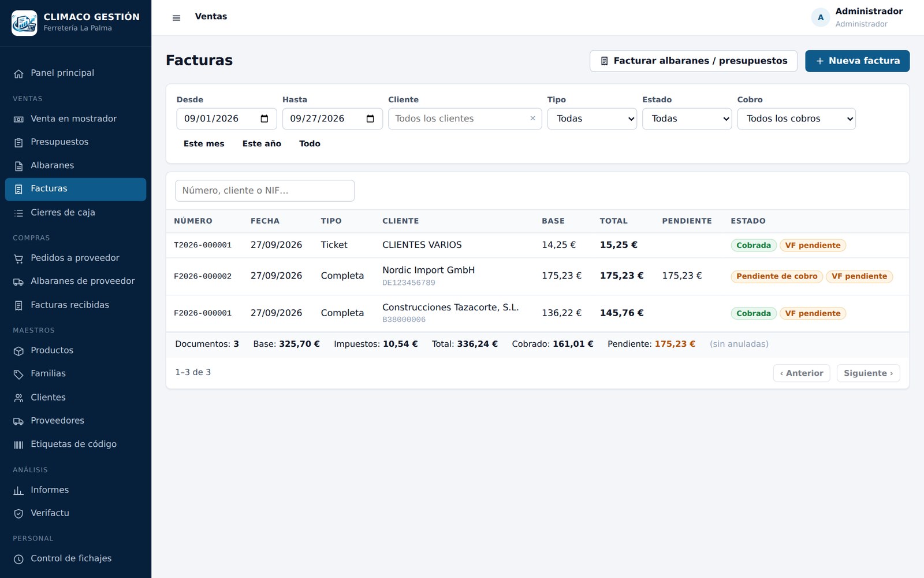Viewport: 924px width, 578px height.
Task: Click the Climaco Gestión logo icon
Action: click(x=24, y=23)
